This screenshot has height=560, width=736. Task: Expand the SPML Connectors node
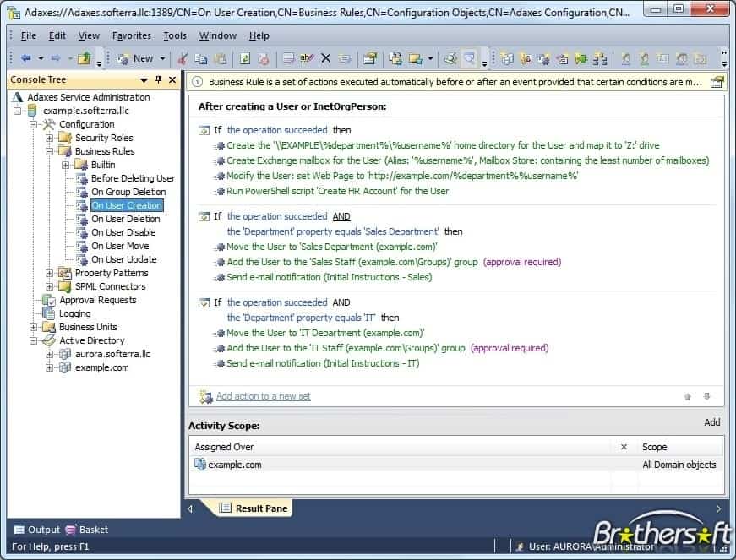(49, 286)
